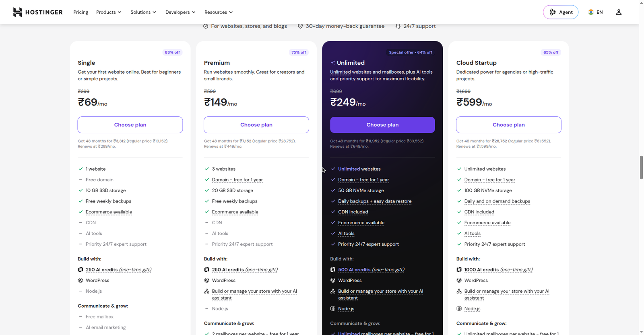Expand the Resources dropdown menu
The height and width of the screenshot is (335, 644).
pos(219,12)
